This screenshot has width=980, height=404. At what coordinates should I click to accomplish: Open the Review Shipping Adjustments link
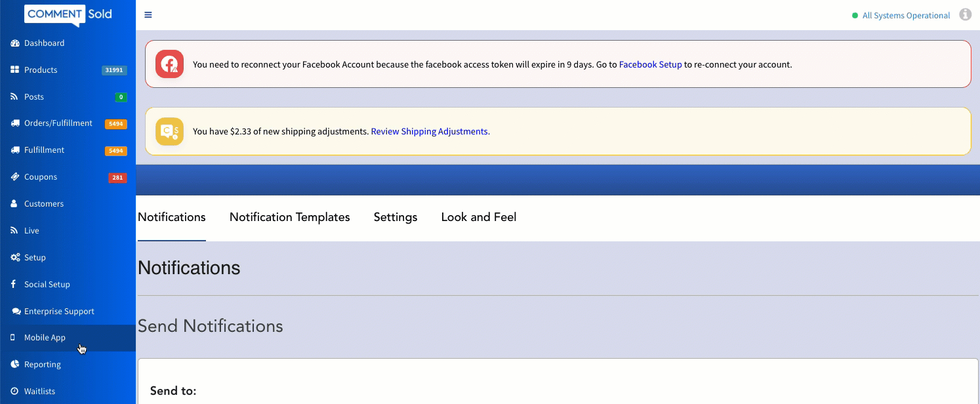coord(430,132)
